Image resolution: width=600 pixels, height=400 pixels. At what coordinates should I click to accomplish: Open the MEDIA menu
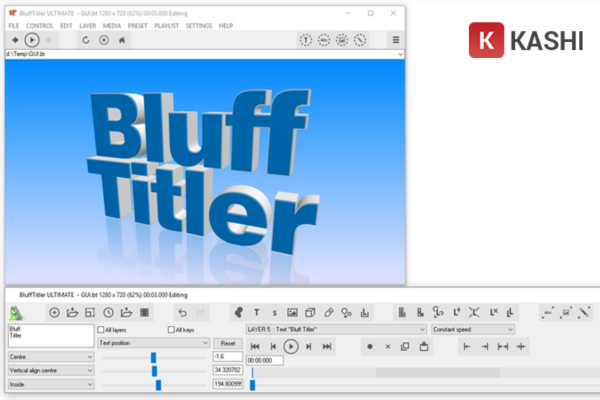(112, 26)
